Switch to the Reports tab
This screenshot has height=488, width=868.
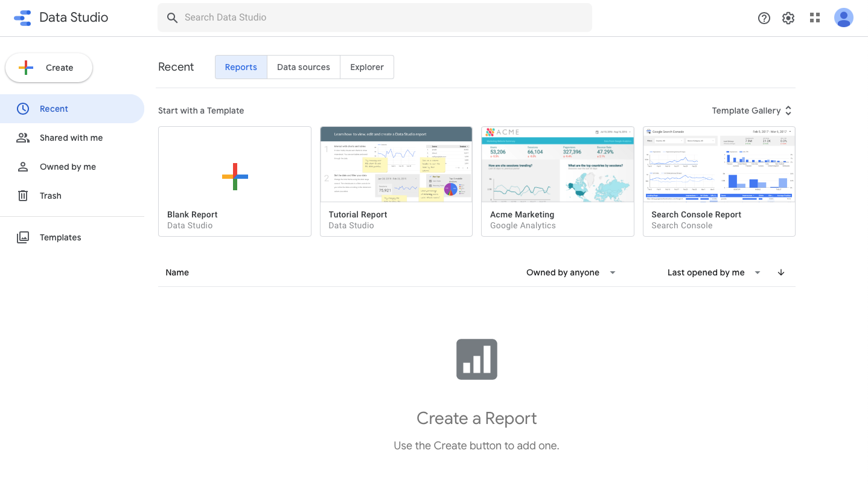241,67
